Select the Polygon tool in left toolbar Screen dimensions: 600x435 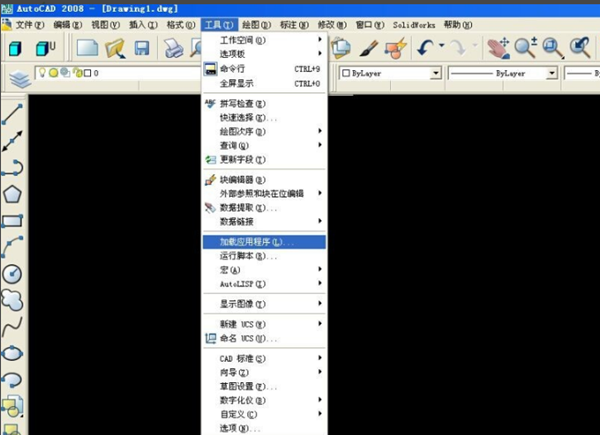pos(12,194)
